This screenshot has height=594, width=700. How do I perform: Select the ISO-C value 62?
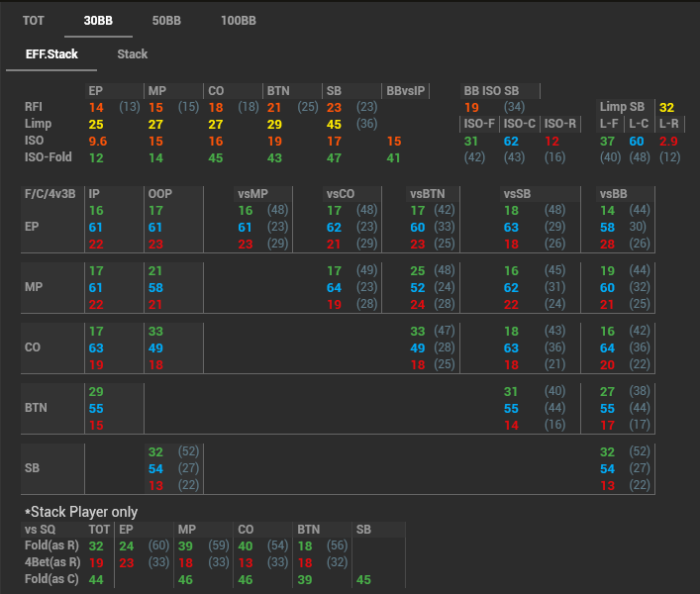pos(511,142)
